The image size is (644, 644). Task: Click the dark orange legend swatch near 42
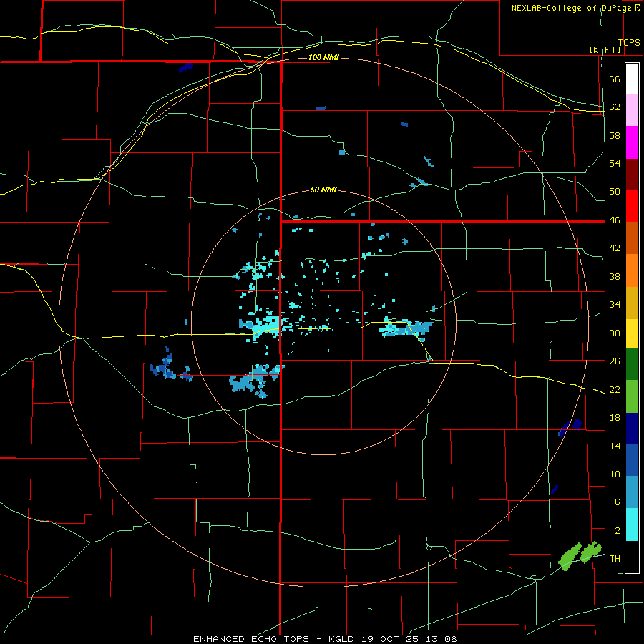point(632,238)
